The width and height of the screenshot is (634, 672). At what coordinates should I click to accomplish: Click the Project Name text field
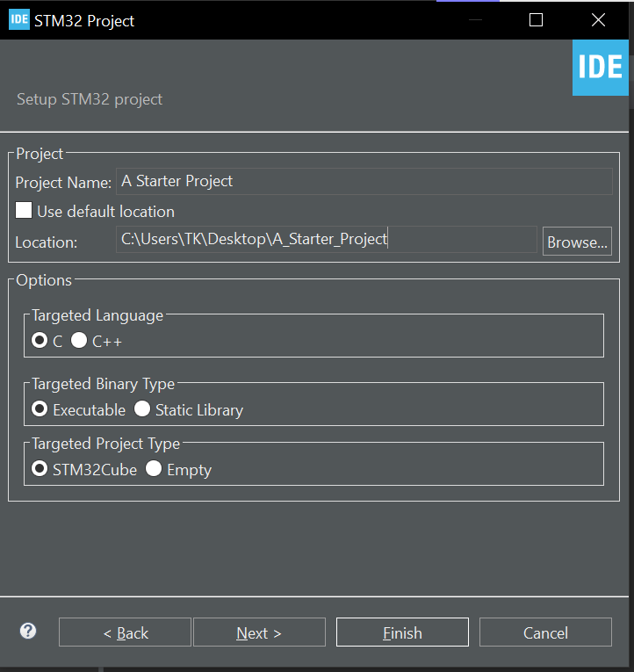pyautogui.click(x=364, y=181)
